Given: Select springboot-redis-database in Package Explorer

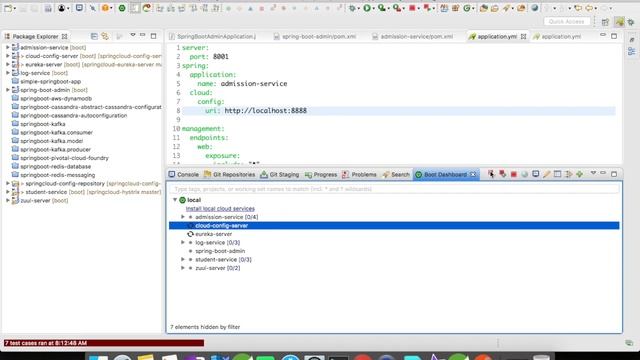Looking at the screenshot, I should click(56, 167).
